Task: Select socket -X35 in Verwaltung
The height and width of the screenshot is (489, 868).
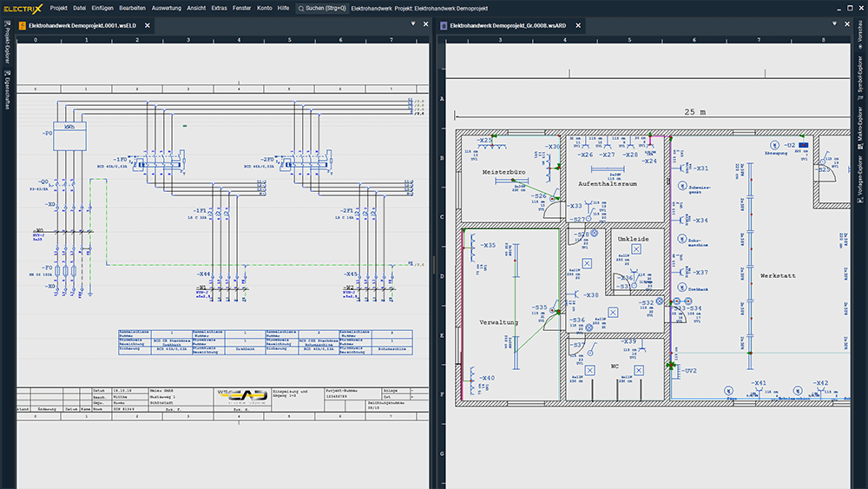Action: [473, 247]
